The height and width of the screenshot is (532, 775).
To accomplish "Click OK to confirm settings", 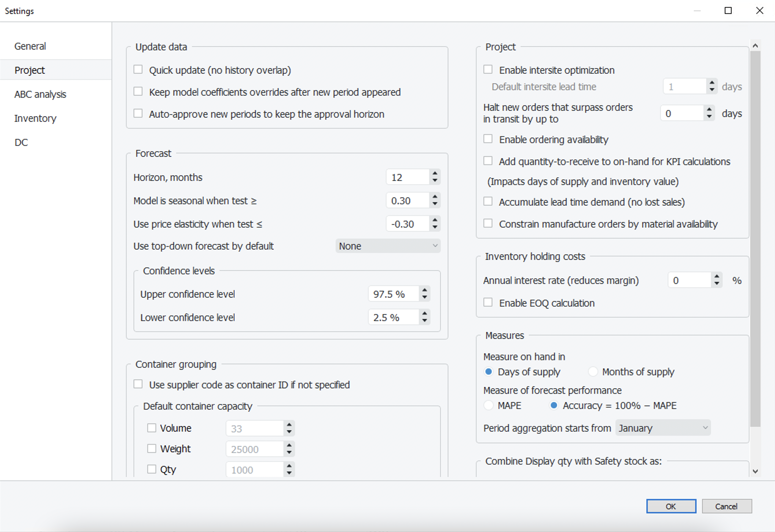I will click(x=671, y=506).
